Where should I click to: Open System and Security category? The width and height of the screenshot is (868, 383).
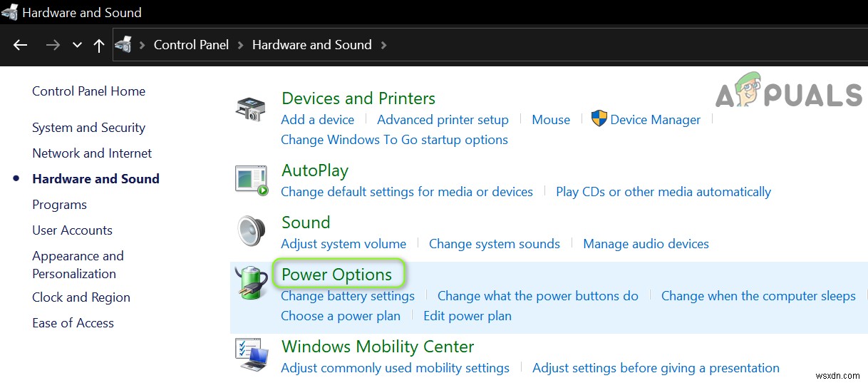coord(88,128)
